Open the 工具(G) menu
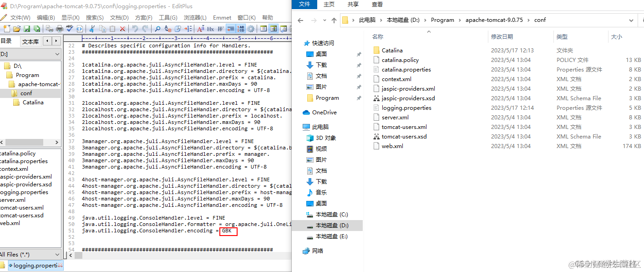 click(168, 18)
